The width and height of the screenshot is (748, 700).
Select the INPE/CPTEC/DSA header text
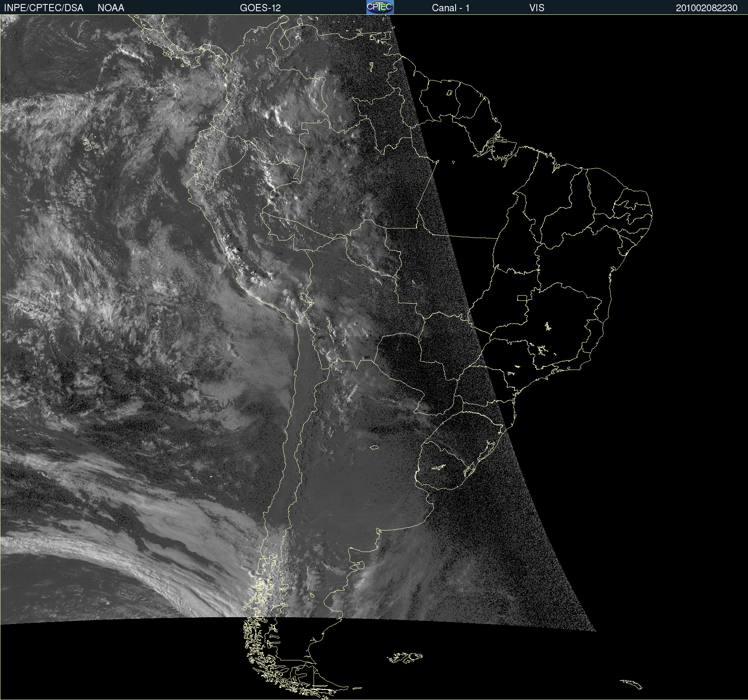point(44,8)
